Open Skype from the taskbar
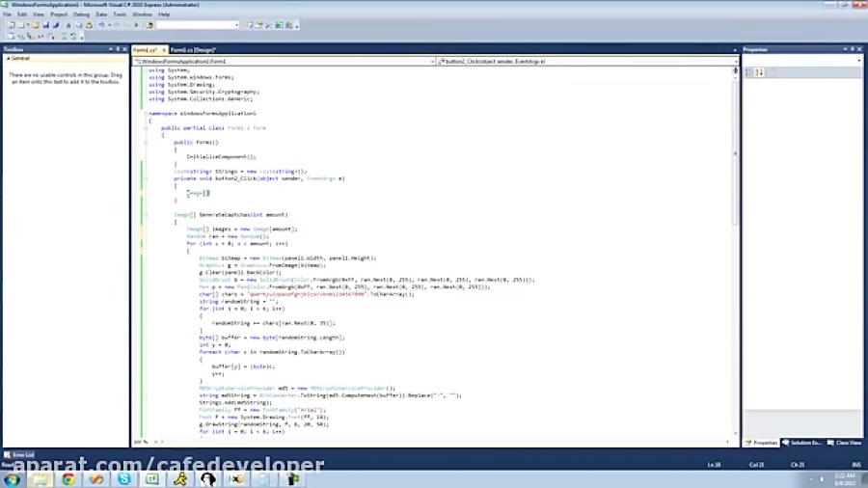Screen dimensions: 868x488 [124, 479]
